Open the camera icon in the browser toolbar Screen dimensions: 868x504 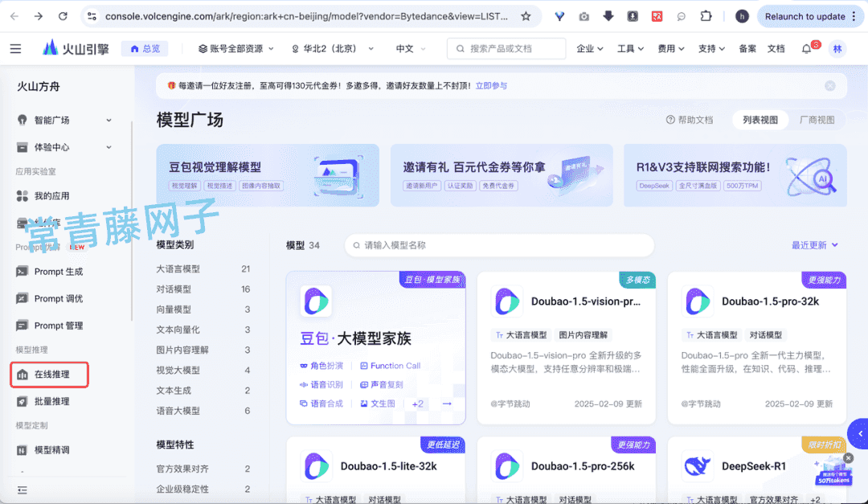point(584,17)
